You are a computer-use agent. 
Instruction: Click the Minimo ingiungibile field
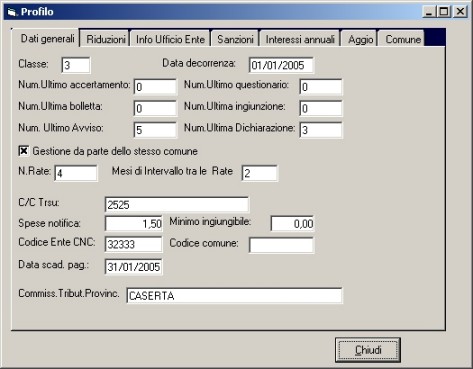[x=292, y=223]
